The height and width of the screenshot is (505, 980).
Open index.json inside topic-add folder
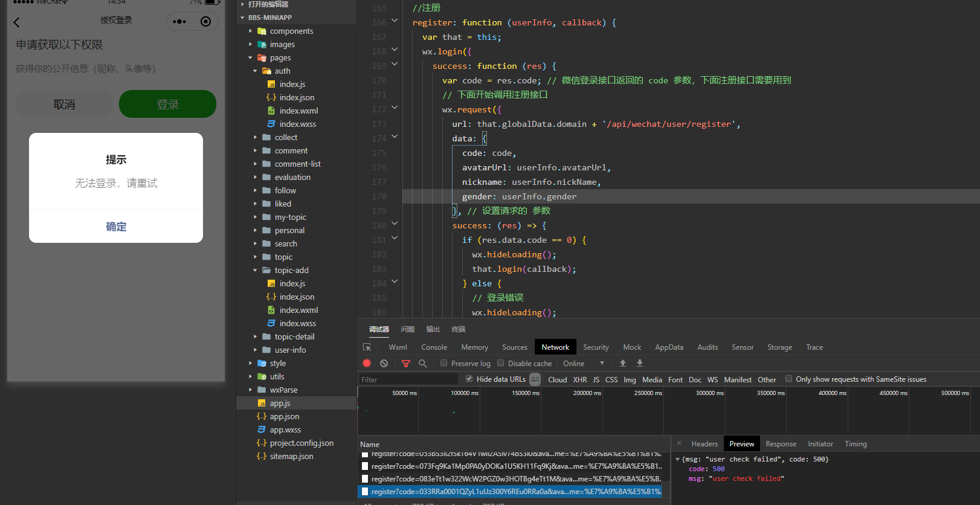pos(296,297)
